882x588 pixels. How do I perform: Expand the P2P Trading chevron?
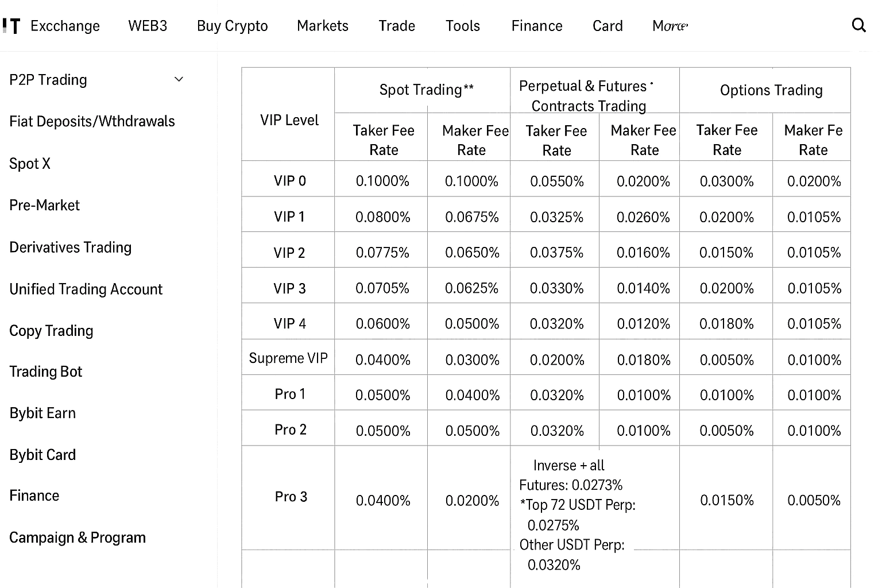click(179, 79)
